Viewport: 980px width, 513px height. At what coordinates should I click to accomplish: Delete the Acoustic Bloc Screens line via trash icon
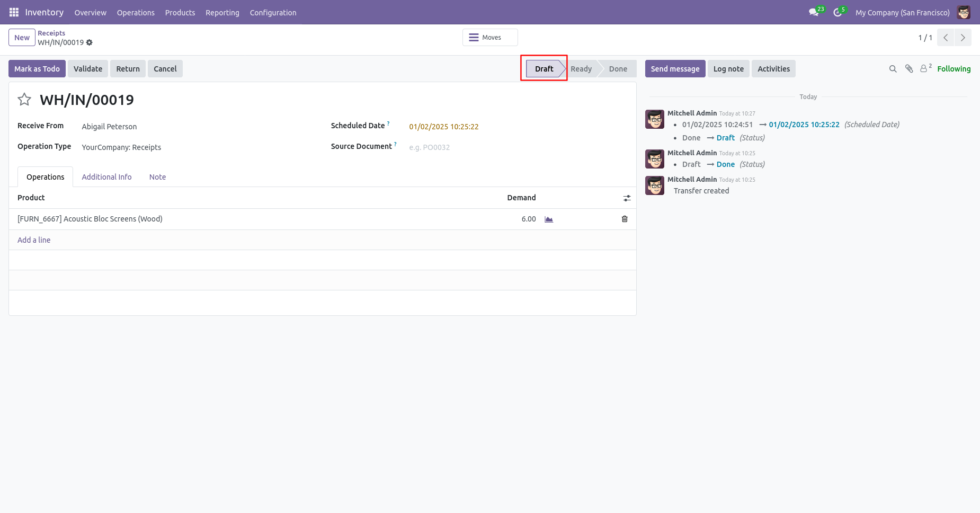625,219
